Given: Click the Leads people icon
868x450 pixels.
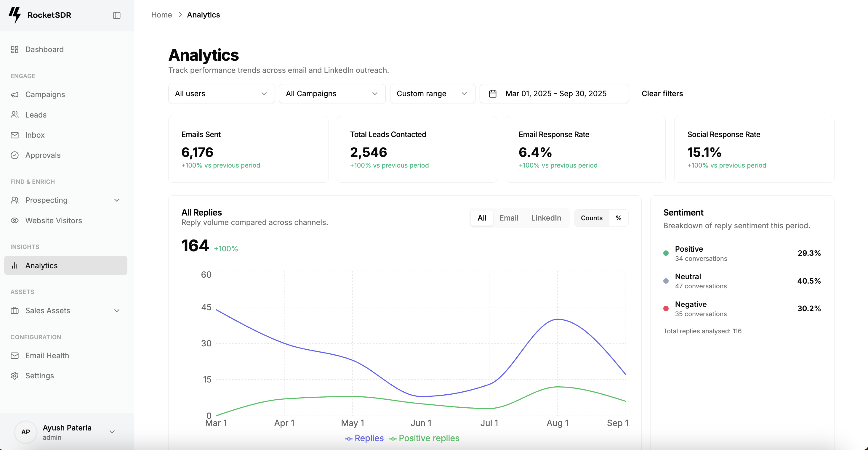Looking at the screenshot, I should tap(15, 115).
